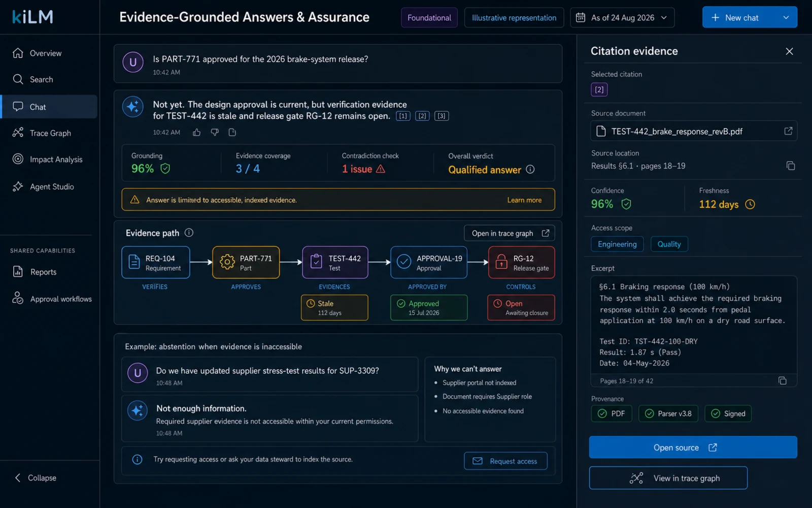Screen dimensions: 812x508
Task: Open TEST-442 PDF via external link icon
Action: point(788,131)
